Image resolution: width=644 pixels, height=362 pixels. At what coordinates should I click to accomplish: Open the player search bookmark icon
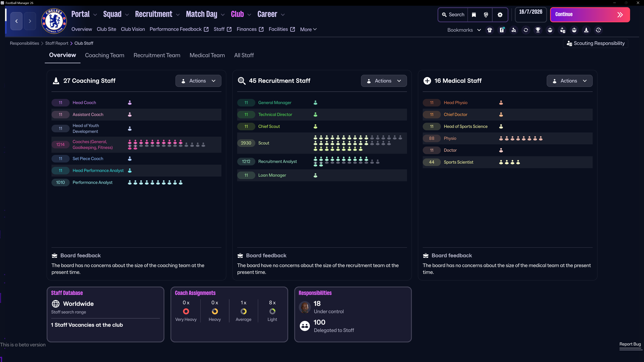coord(514,30)
